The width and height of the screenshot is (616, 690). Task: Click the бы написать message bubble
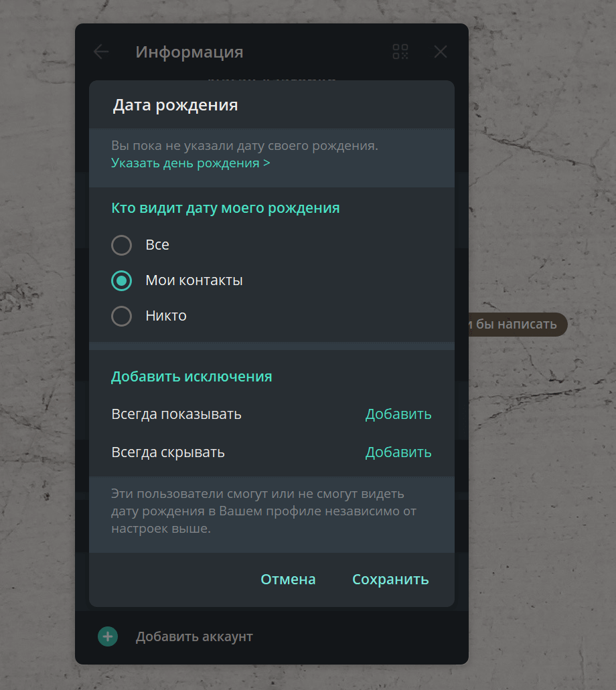point(517,325)
